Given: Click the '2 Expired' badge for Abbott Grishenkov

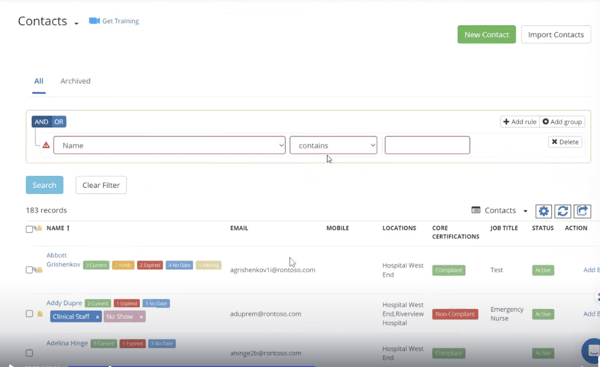Looking at the screenshot, I should [150, 265].
